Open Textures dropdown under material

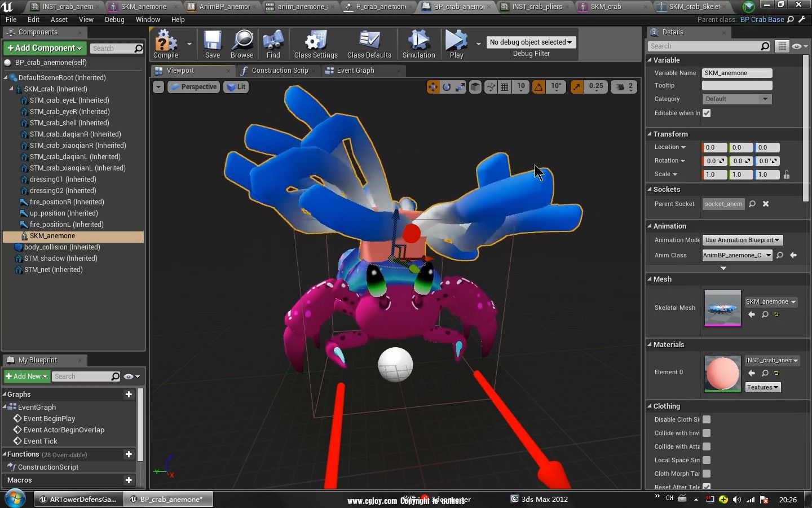pyautogui.click(x=762, y=387)
